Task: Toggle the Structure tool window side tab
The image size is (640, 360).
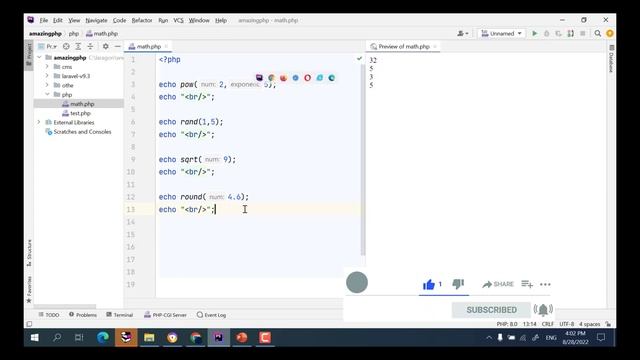Action: pyautogui.click(x=29, y=253)
